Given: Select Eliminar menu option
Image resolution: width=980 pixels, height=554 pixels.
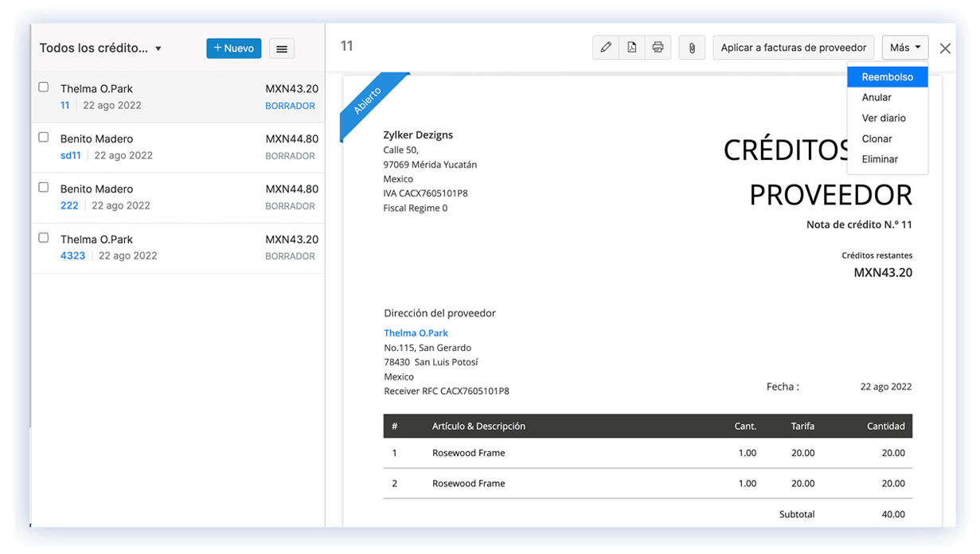Looking at the screenshot, I should coord(879,159).
